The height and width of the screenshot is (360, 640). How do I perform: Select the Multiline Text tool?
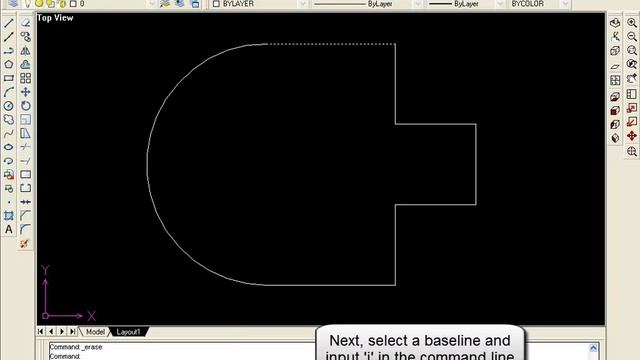point(9,230)
